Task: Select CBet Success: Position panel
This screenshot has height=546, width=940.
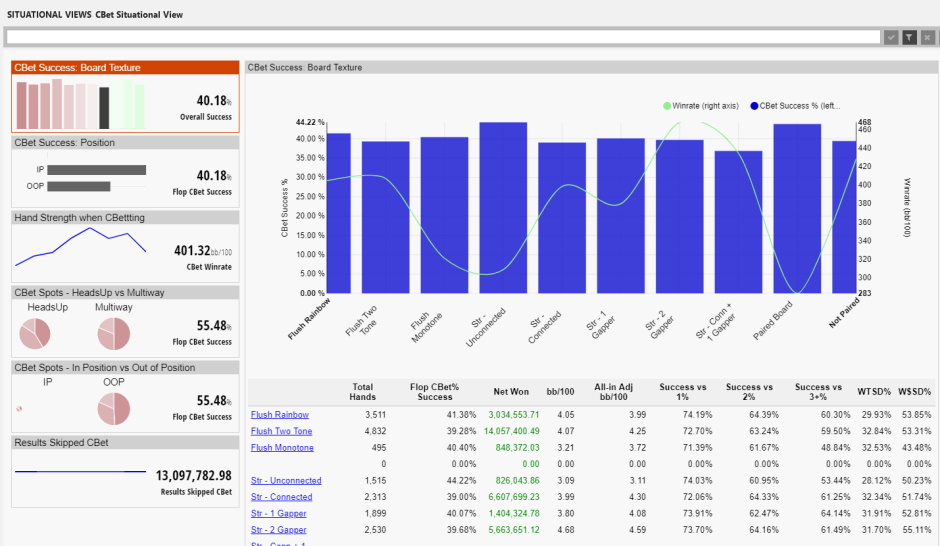Action: tap(125, 171)
